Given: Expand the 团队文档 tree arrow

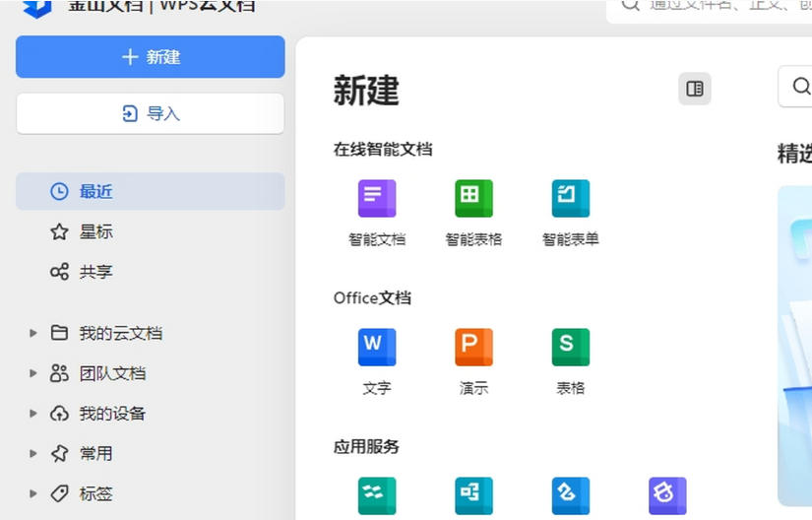Looking at the screenshot, I should point(33,373).
